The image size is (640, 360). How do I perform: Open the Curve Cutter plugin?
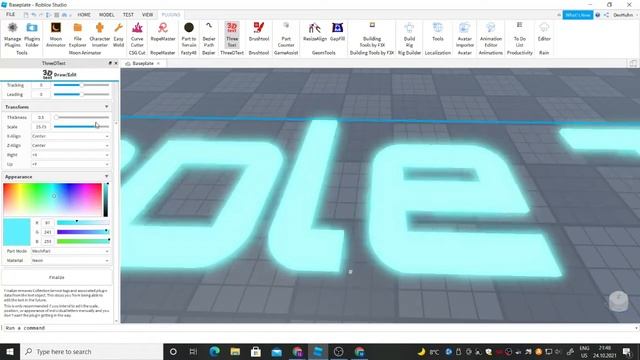pyautogui.click(x=137, y=34)
